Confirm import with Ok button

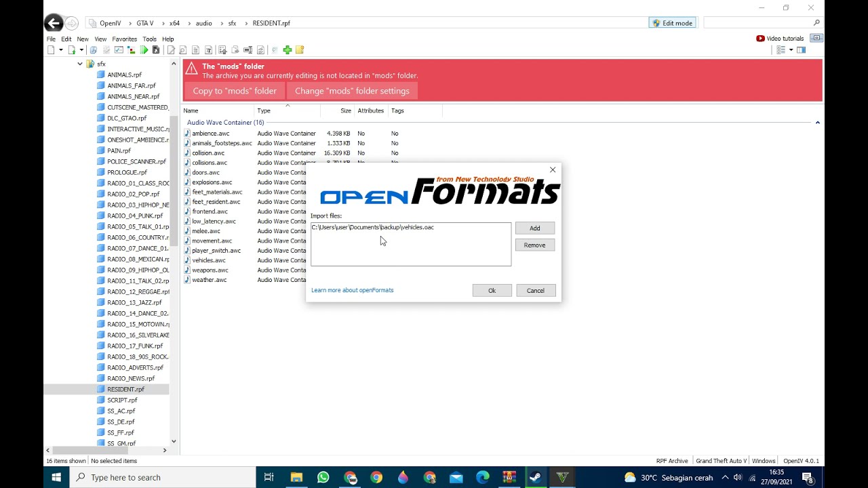point(492,291)
